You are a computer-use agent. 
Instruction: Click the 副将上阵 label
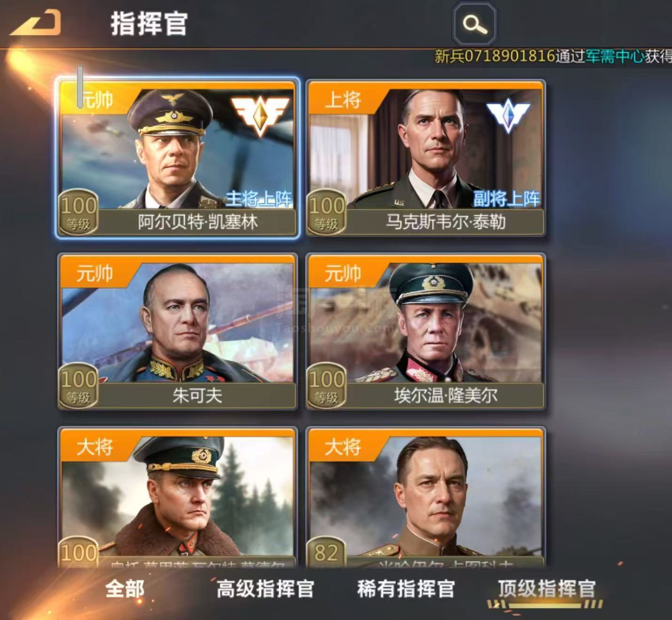(x=507, y=199)
